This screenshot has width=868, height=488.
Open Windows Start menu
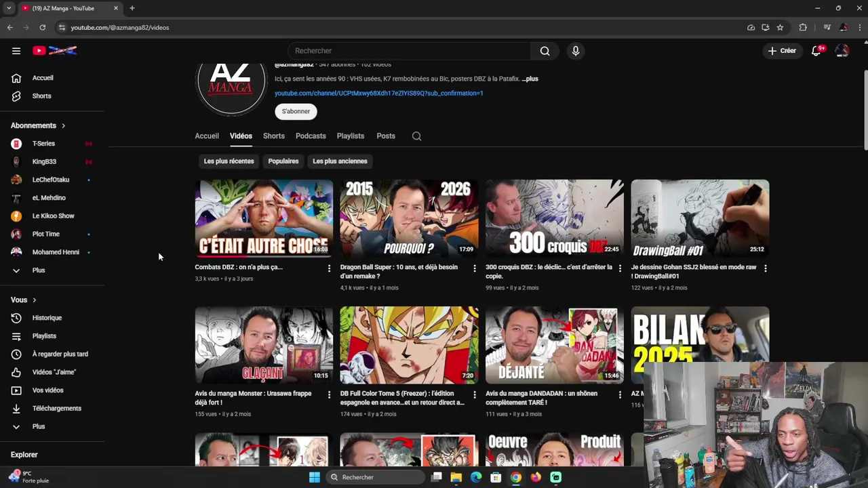point(314,477)
